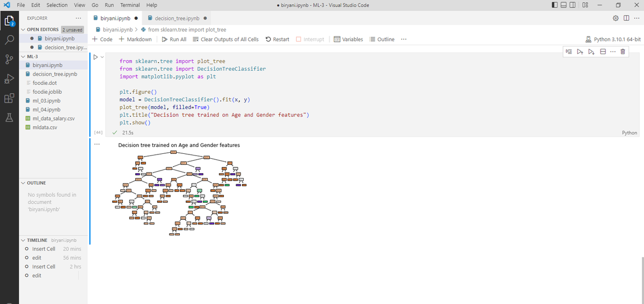Split the cell using the toolbar icon

pos(602,51)
